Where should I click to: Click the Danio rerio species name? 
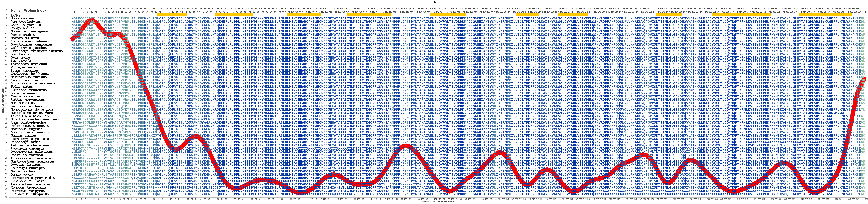click(x=22, y=174)
